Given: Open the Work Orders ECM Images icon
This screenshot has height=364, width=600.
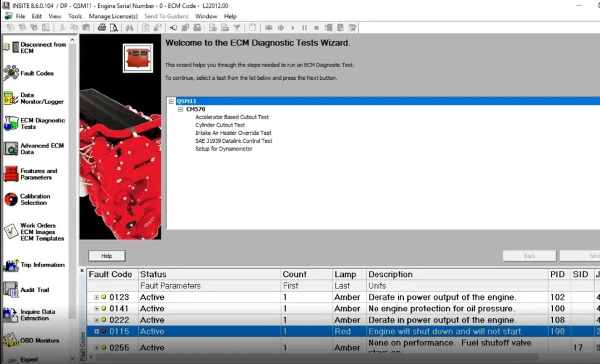Looking at the screenshot, I should click(x=11, y=231).
